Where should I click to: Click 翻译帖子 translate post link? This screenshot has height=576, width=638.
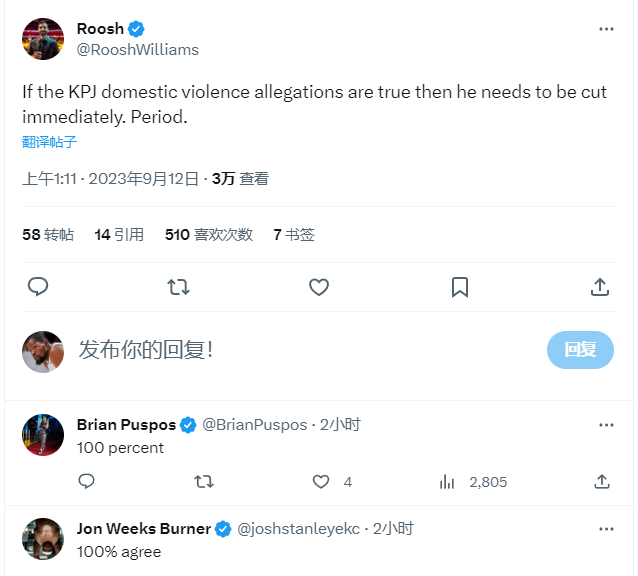click(x=50, y=142)
